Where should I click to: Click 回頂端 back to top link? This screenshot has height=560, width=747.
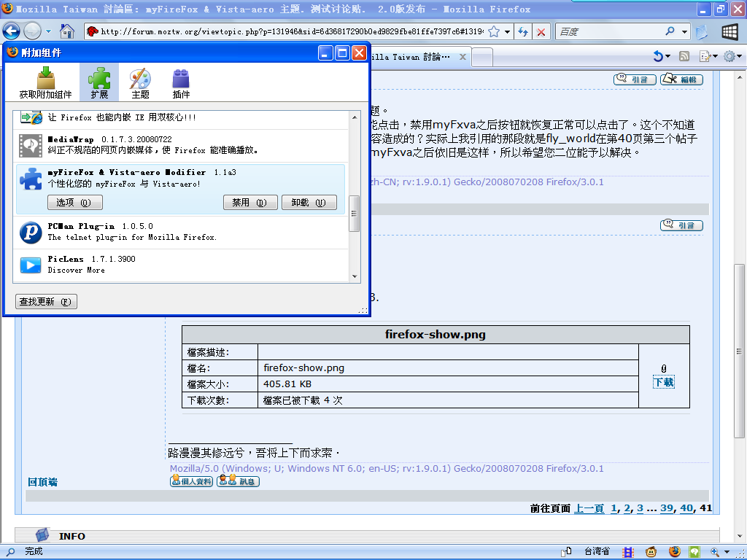coord(42,482)
